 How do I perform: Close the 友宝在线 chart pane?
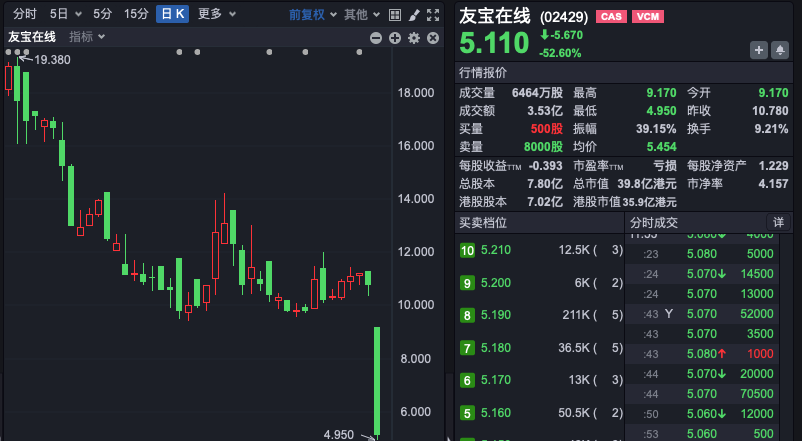(433, 38)
